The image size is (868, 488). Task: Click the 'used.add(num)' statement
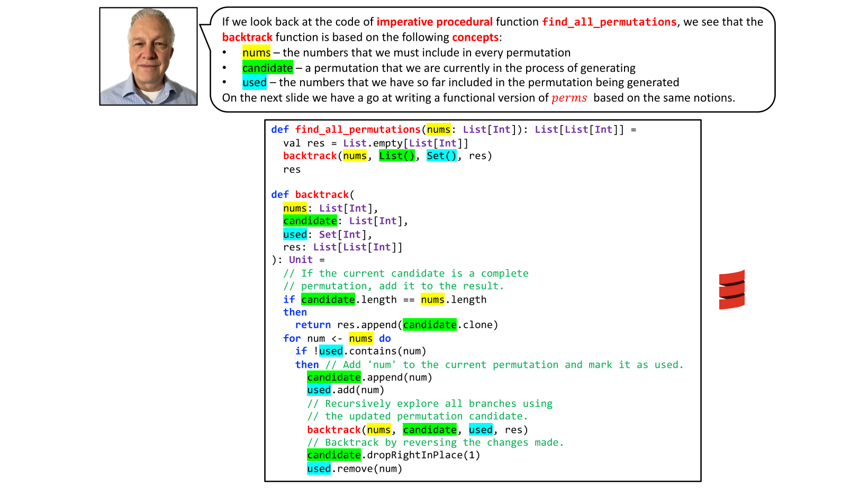pos(345,390)
